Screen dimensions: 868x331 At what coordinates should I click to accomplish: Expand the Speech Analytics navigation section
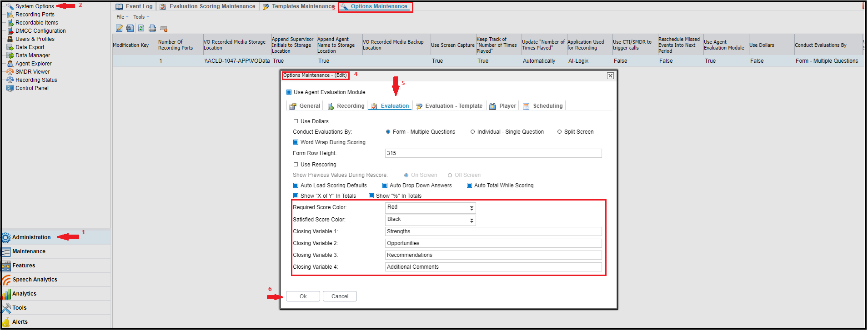pos(56,280)
